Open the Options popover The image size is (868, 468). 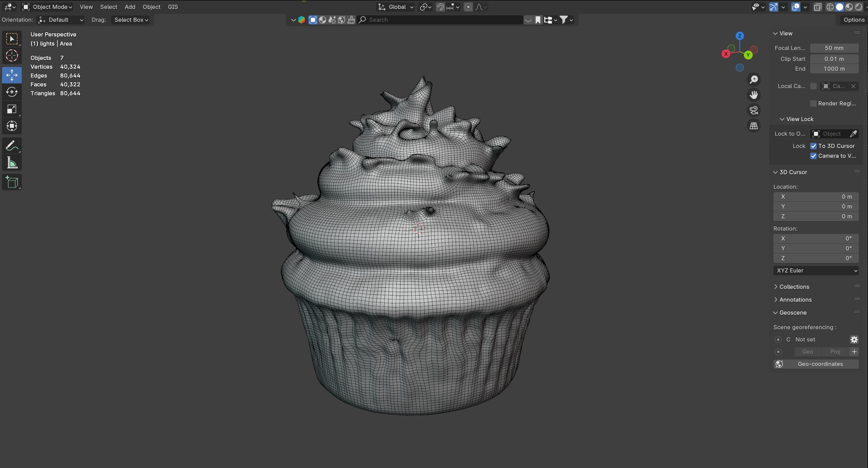point(854,20)
